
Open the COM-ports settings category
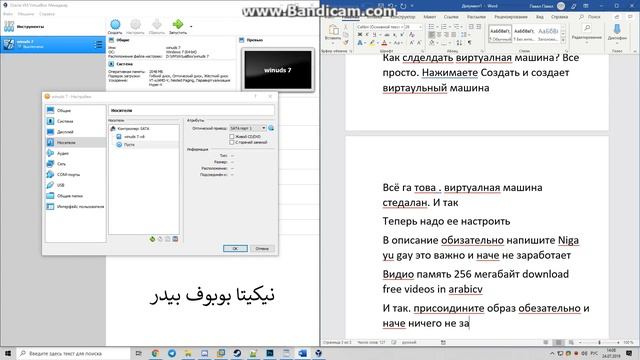click(x=76, y=174)
